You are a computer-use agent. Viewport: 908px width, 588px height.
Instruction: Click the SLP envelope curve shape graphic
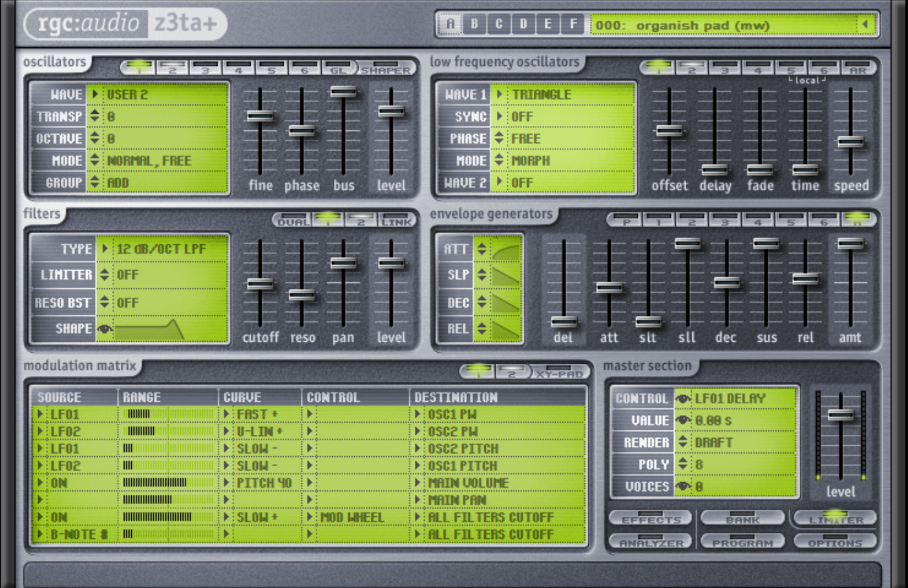point(505,276)
